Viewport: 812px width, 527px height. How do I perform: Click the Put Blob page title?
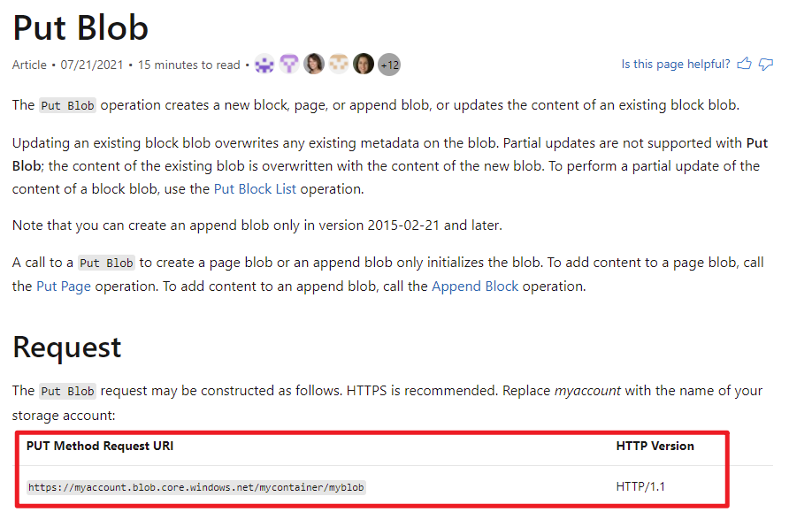pyautogui.click(x=80, y=28)
